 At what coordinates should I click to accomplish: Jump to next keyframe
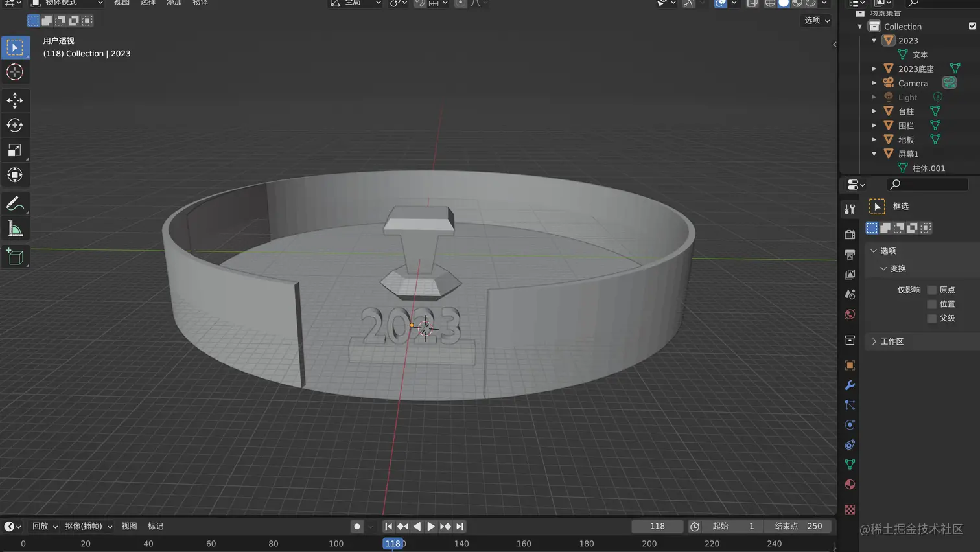click(x=445, y=527)
